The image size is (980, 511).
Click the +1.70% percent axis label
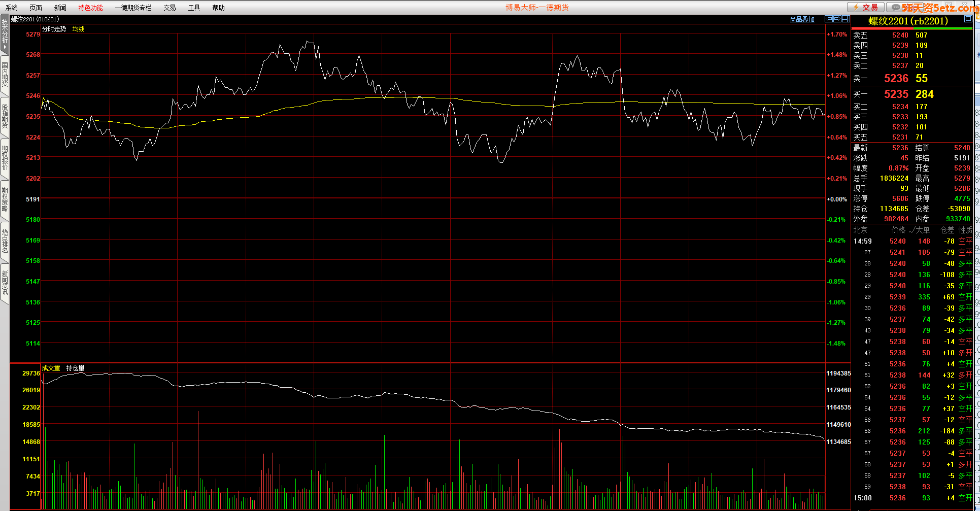(837, 35)
